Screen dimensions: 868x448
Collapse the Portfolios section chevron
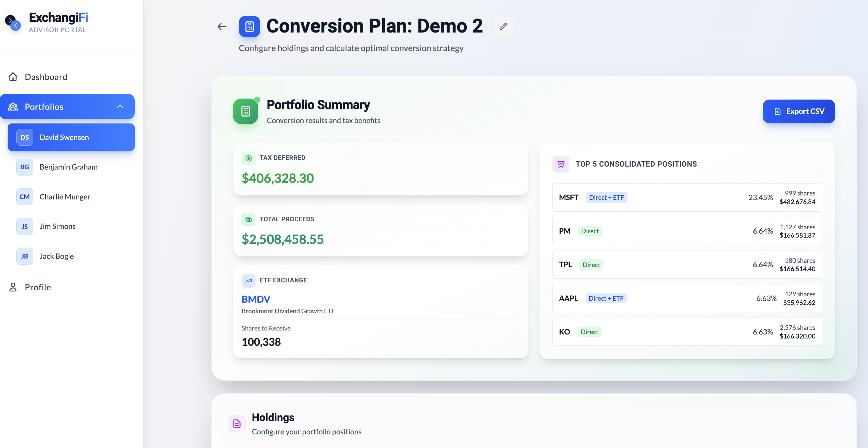pyautogui.click(x=120, y=107)
